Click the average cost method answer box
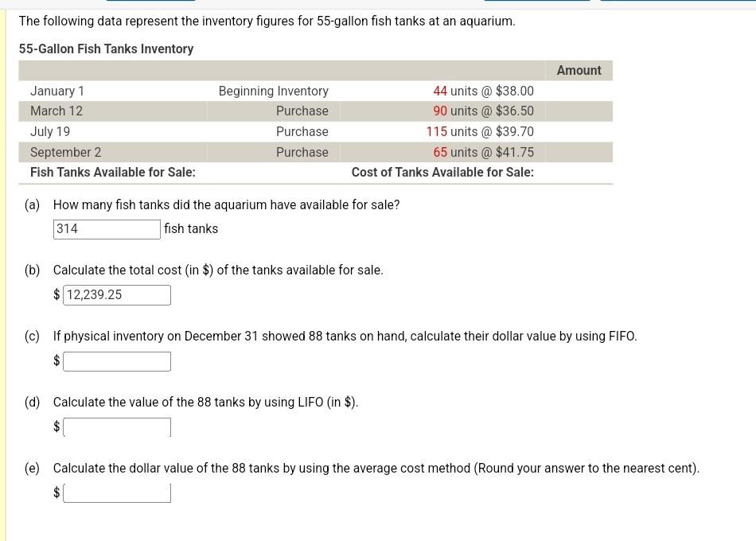 [x=116, y=492]
